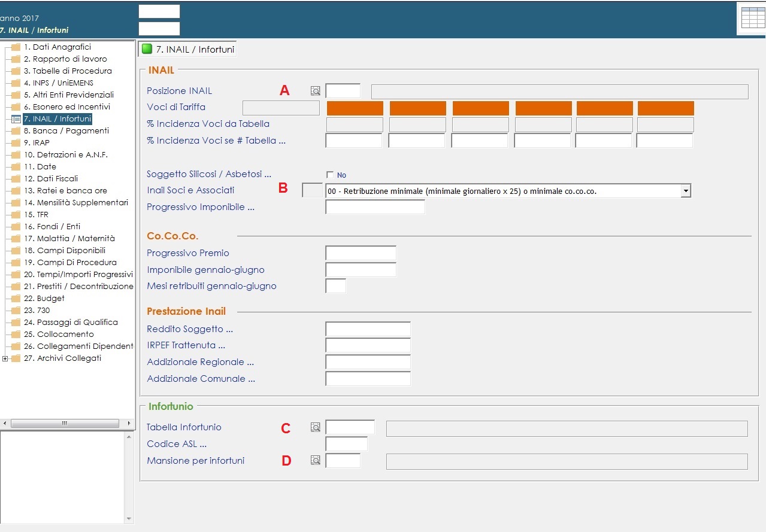Image resolution: width=766 pixels, height=532 pixels.
Task: Click the folder icon beside TFR
Action: (x=16, y=215)
